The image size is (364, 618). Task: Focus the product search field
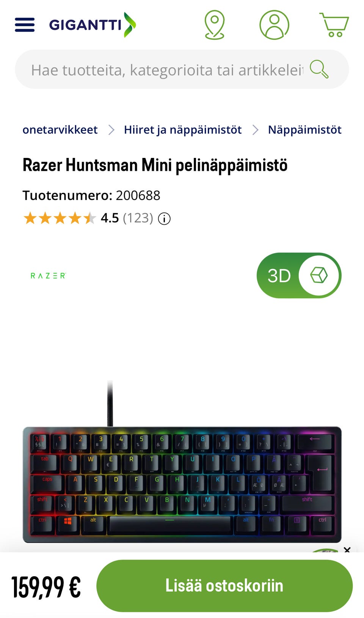coord(167,69)
